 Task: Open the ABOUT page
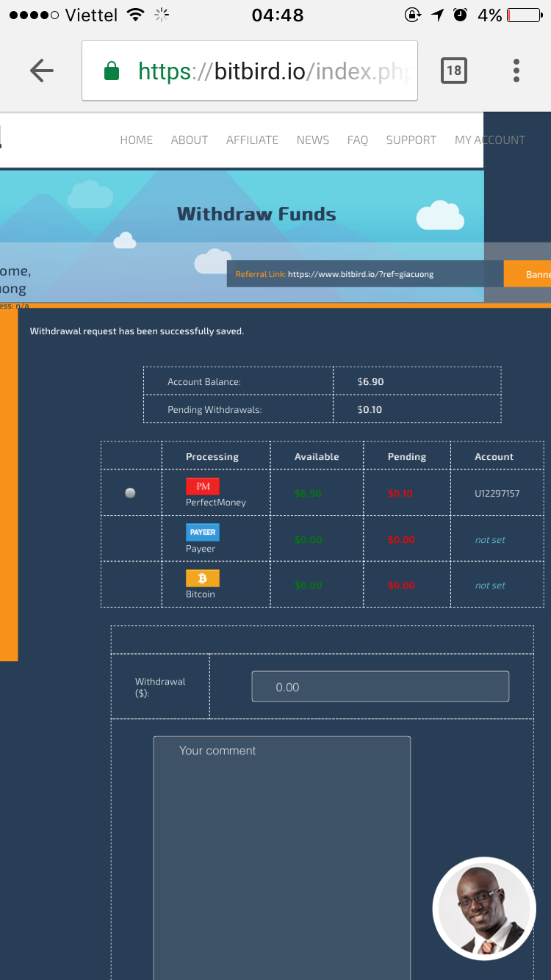190,140
